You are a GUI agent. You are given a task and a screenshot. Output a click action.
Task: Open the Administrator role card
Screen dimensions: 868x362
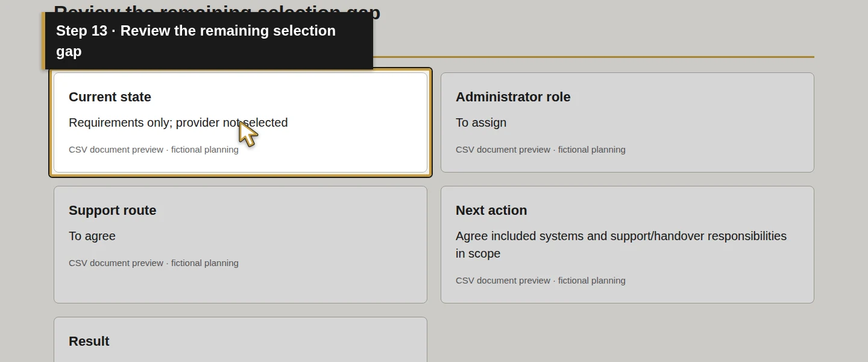[627, 122]
